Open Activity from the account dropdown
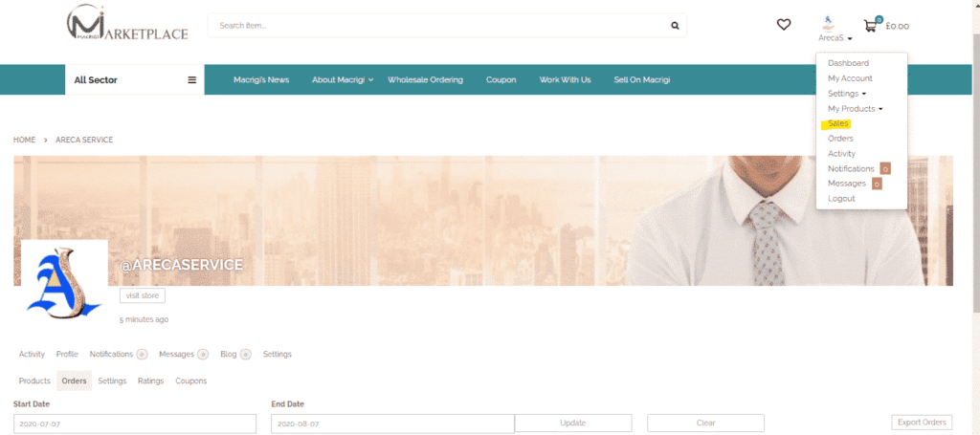Image resolution: width=980 pixels, height=435 pixels. [842, 154]
